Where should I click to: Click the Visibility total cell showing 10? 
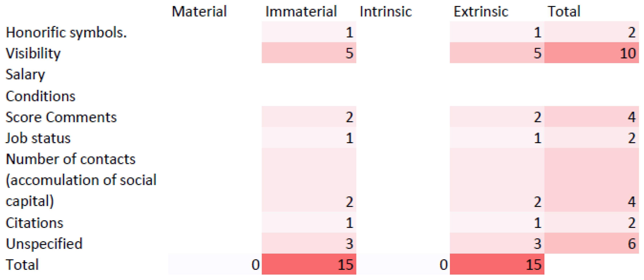[x=591, y=53]
